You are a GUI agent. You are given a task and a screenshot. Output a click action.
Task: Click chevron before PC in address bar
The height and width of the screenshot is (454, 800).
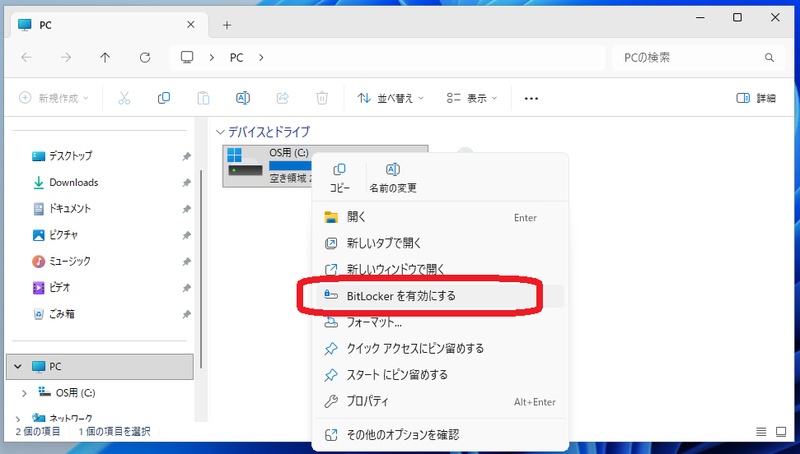click(x=212, y=58)
